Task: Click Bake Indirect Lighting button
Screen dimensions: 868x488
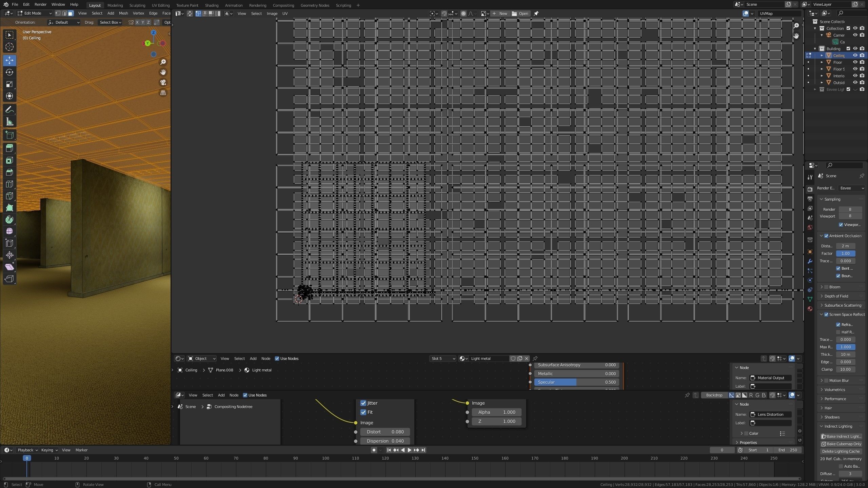Action: point(841,436)
